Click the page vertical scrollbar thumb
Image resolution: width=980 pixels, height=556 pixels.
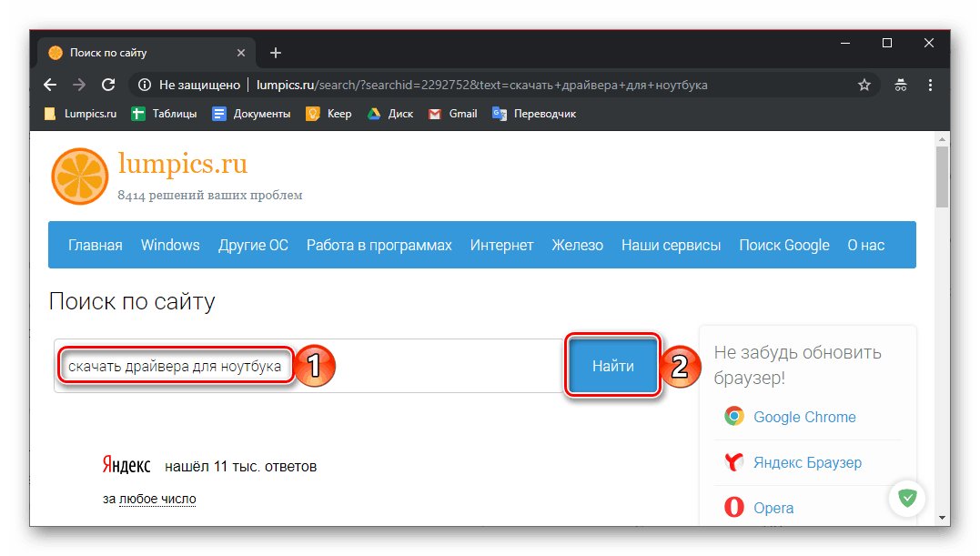942,177
